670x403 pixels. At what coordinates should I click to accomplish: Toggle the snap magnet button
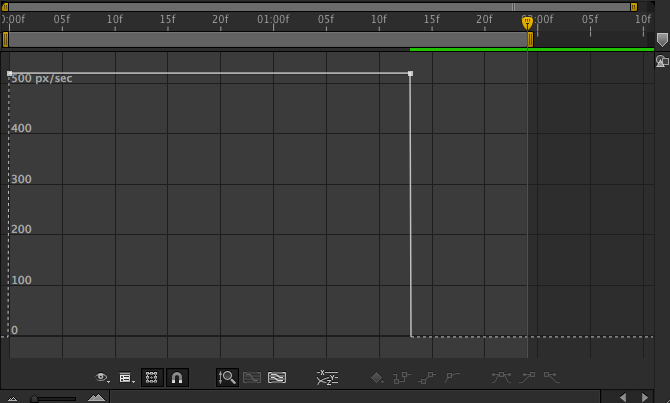(177, 377)
